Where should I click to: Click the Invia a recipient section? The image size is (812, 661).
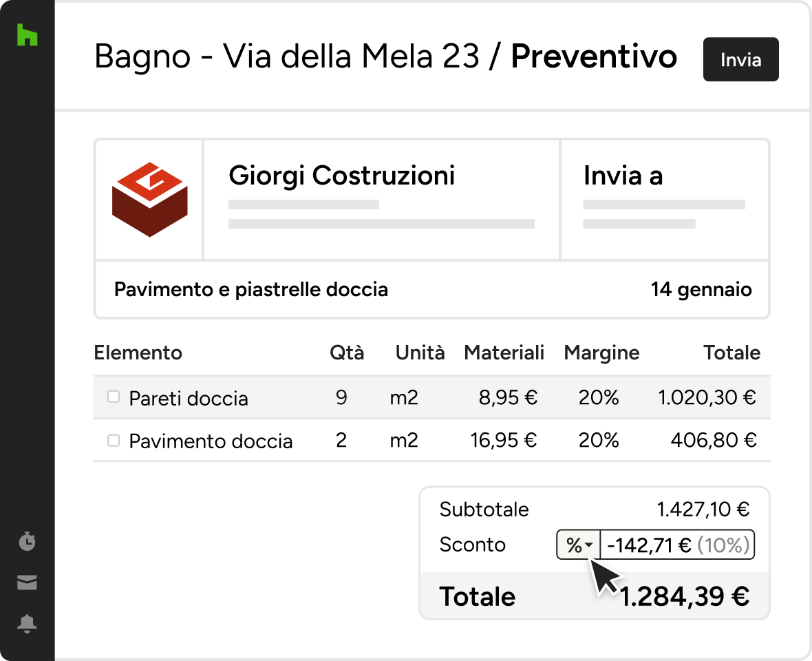(x=665, y=200)
